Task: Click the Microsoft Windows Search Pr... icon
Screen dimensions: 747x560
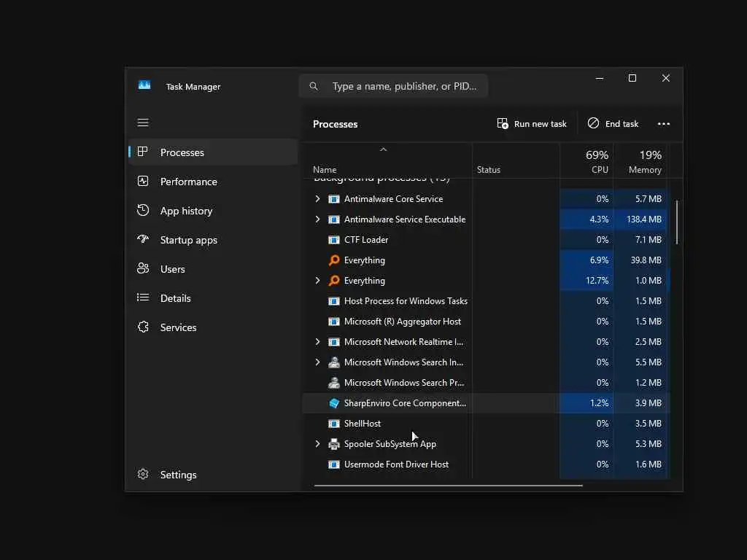Action: pyautogui.click(x=334, y=382)
